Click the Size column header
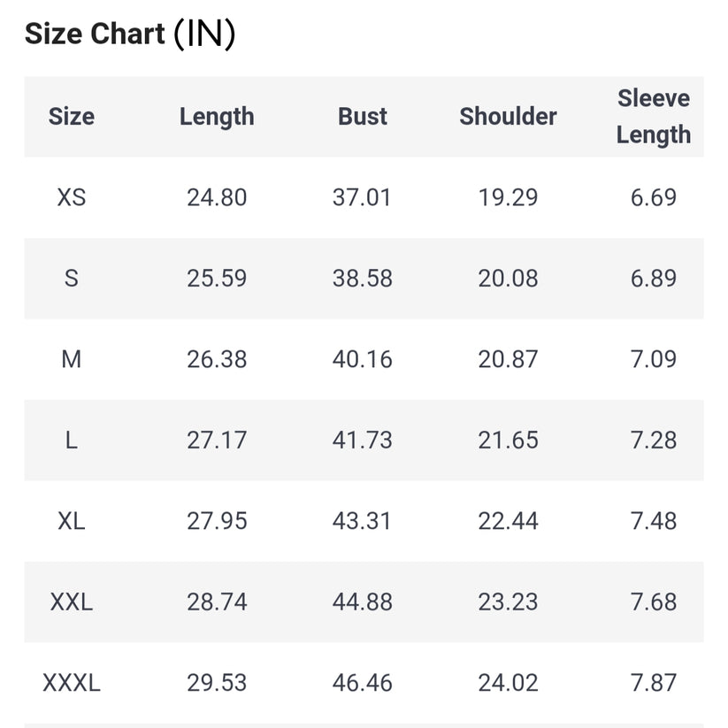This screenshot has width=728, height=728. pos(72,117)
